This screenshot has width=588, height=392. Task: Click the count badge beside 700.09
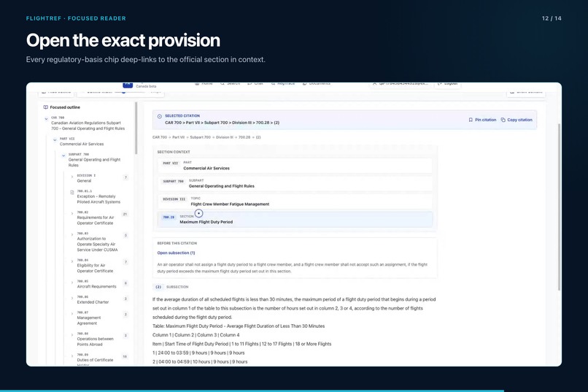[125, 356]
